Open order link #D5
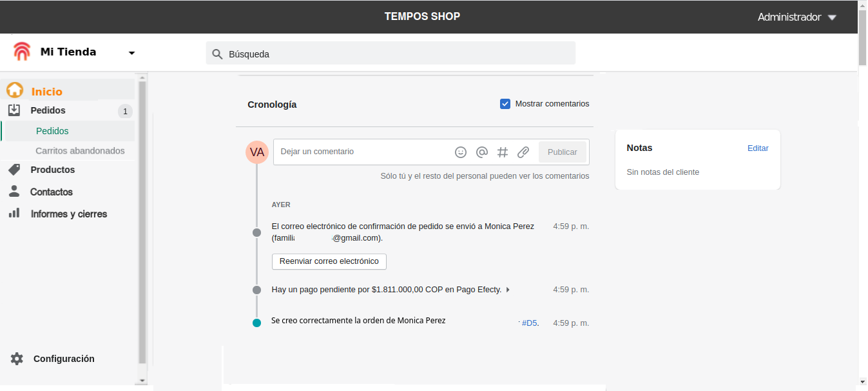The height and width of the screenshot is (391, 868). click(x=529, y=323)
